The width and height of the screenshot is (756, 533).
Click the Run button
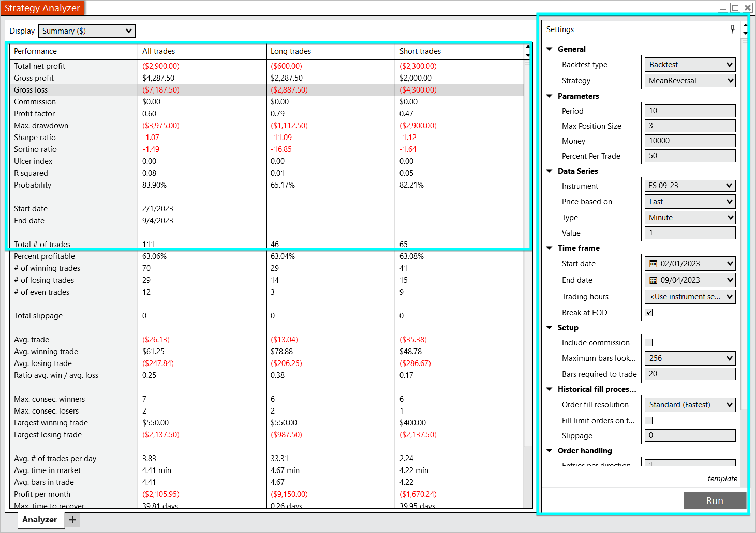(715, 500)
